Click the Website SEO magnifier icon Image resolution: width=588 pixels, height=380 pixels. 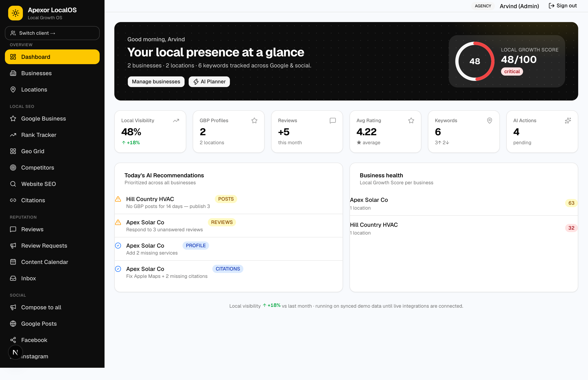(13, 184)
